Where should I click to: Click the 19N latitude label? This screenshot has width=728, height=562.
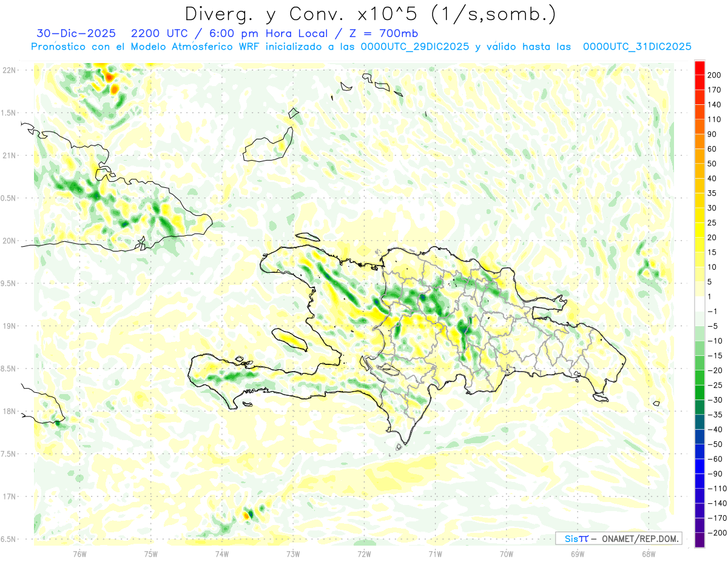pos(9,326)
